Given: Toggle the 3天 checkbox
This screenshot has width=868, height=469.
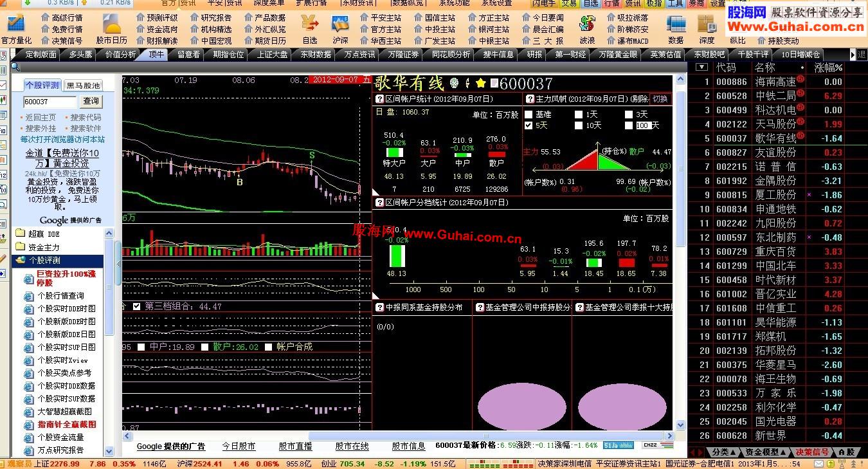Looking at the screenshot, I should (x=629, y=115).
